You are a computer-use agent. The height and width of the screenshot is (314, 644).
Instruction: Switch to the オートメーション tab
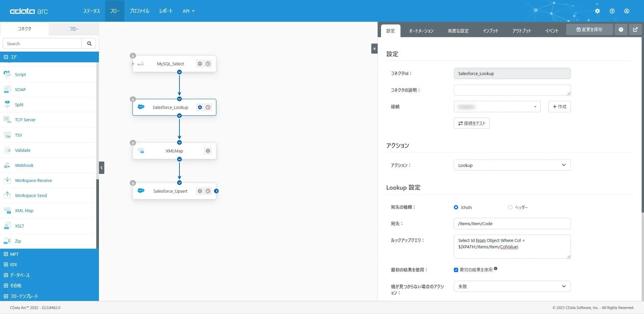[421, 30]
